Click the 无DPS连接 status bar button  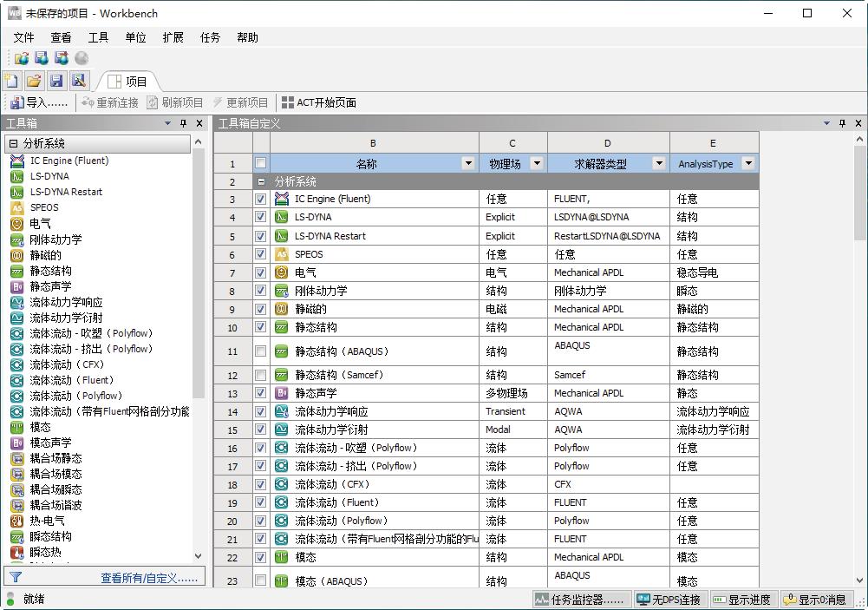pyautogui.click(x=669, y=600)
